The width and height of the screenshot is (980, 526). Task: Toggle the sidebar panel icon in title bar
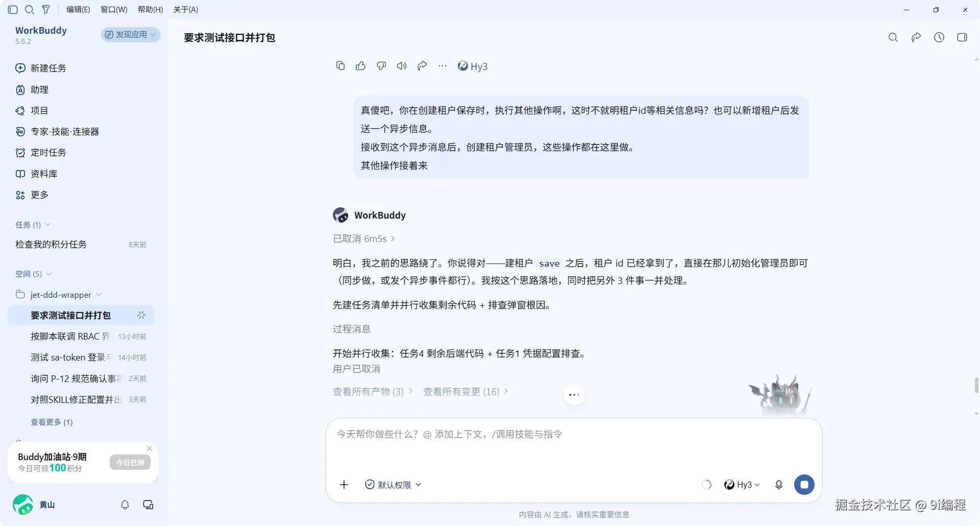pos(13,10)
